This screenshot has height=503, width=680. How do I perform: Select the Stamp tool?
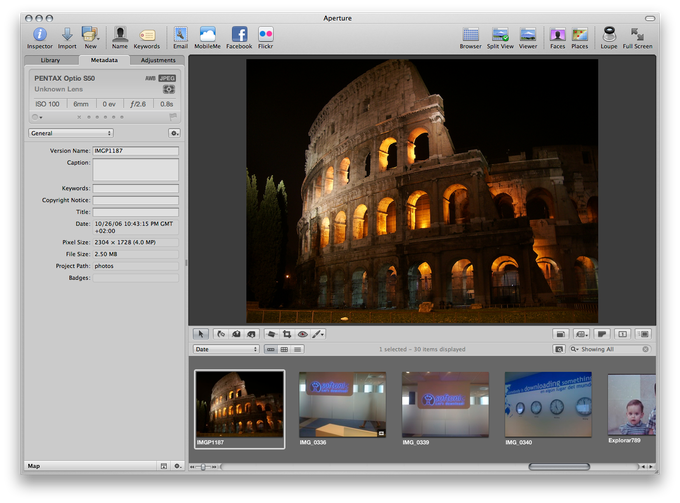252,334
